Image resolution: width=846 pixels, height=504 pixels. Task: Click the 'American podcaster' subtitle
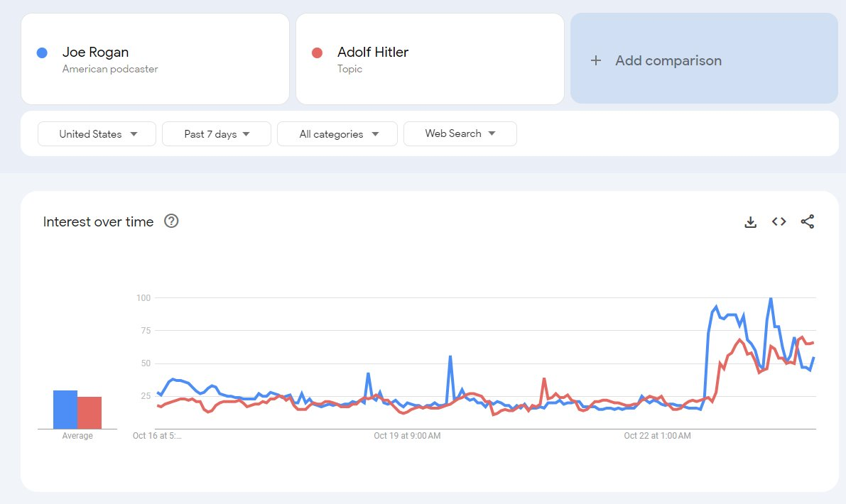pyautogui.click(x=110, y=69)
